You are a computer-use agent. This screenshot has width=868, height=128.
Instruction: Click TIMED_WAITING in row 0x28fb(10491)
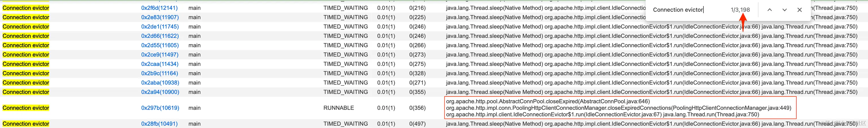tap(345, 124)
